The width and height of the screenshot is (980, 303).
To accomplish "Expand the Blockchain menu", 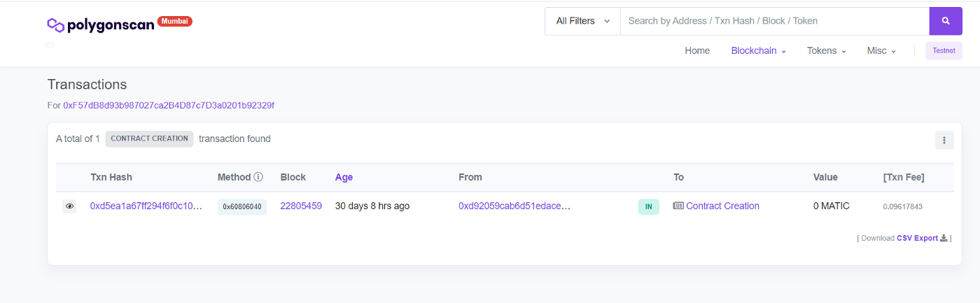I will click(x=758, y=50).
